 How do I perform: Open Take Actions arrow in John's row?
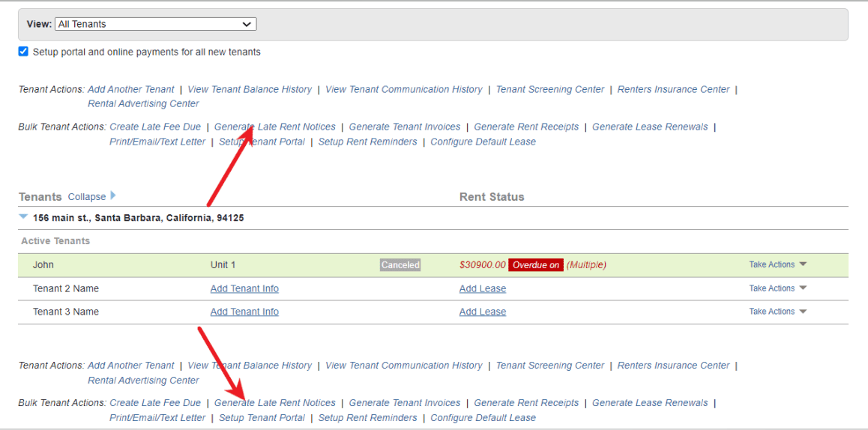[803, 264]
